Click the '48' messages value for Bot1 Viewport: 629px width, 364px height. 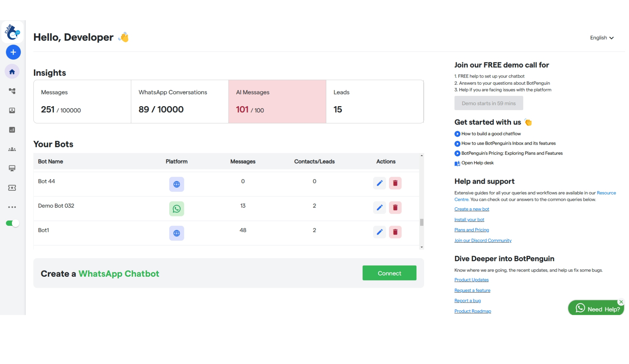pos(243,230)
